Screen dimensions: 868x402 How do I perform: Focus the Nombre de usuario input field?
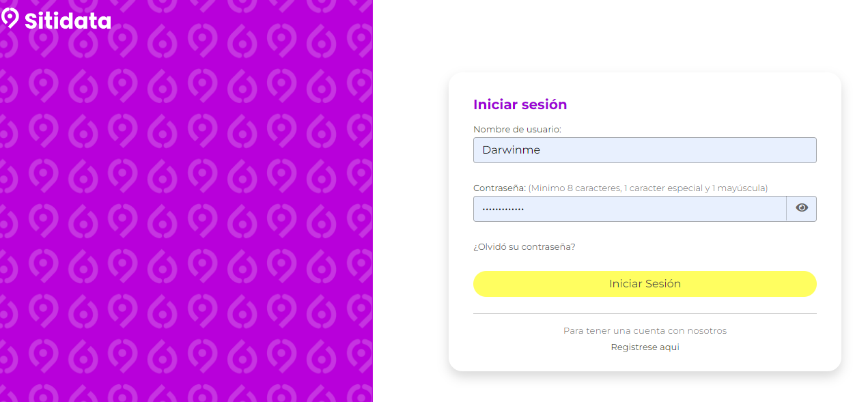645,150
